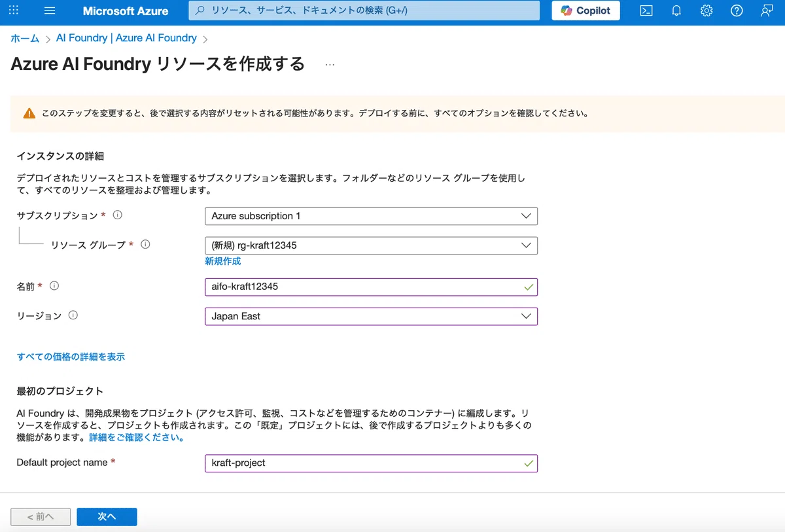Open notifications bell icon
Screen dimensions: 785x532
[x=676, y=10]
